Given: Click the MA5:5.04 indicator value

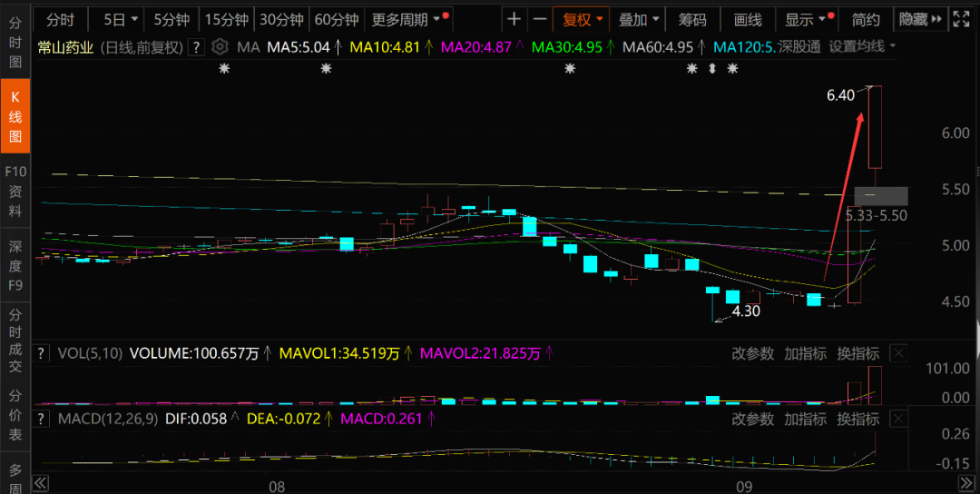Looking at the screenshot, I should click(x=299, y=47).
